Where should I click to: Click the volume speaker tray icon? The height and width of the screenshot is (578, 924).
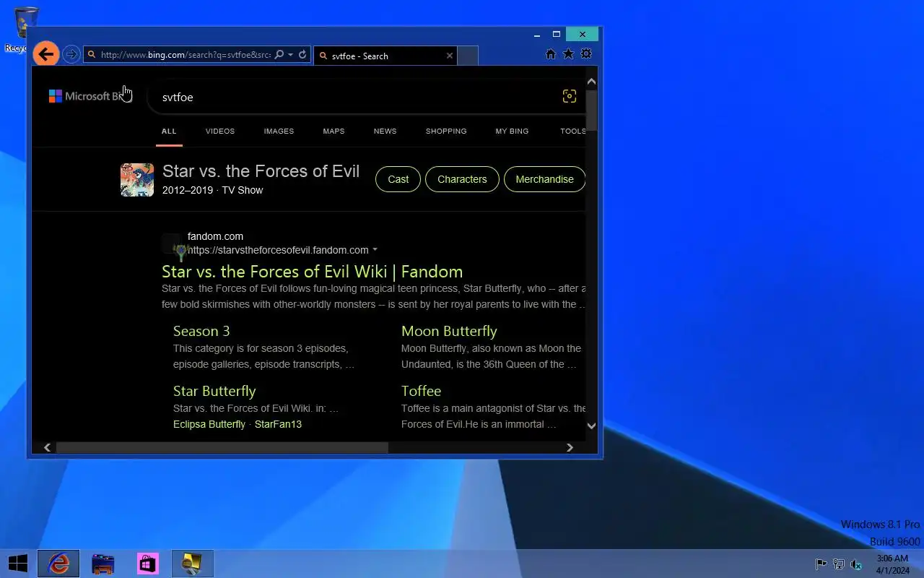(x=856, y=564)
